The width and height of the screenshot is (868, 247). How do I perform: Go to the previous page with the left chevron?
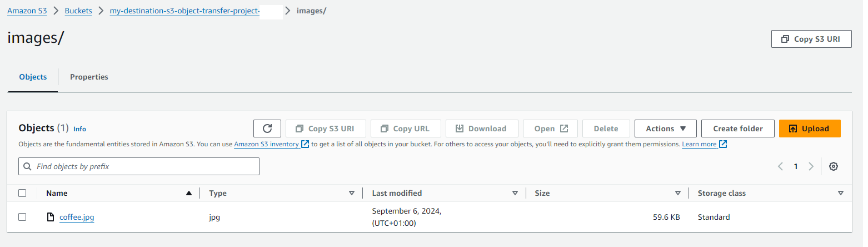[x=780, y=166]
